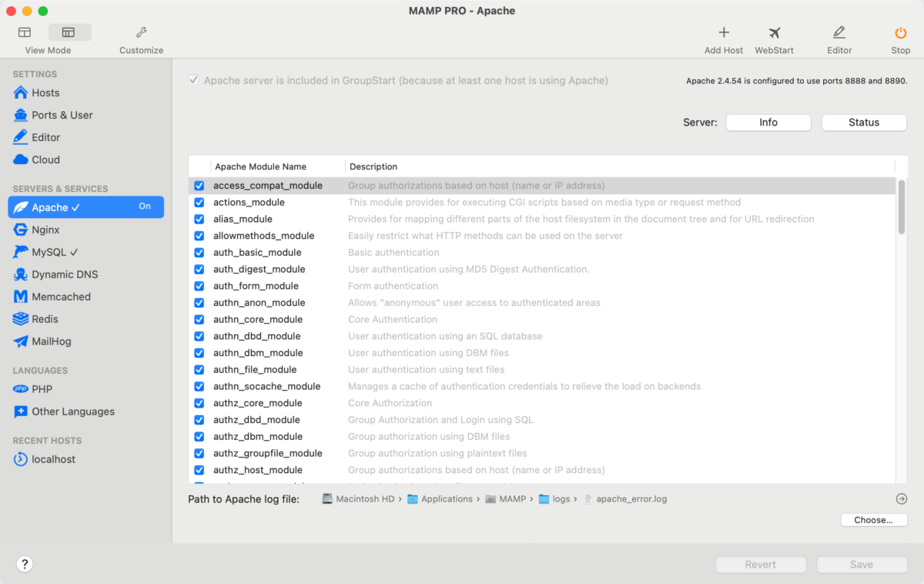Sort by Apache Module Name column header

[x=260, y=166]
